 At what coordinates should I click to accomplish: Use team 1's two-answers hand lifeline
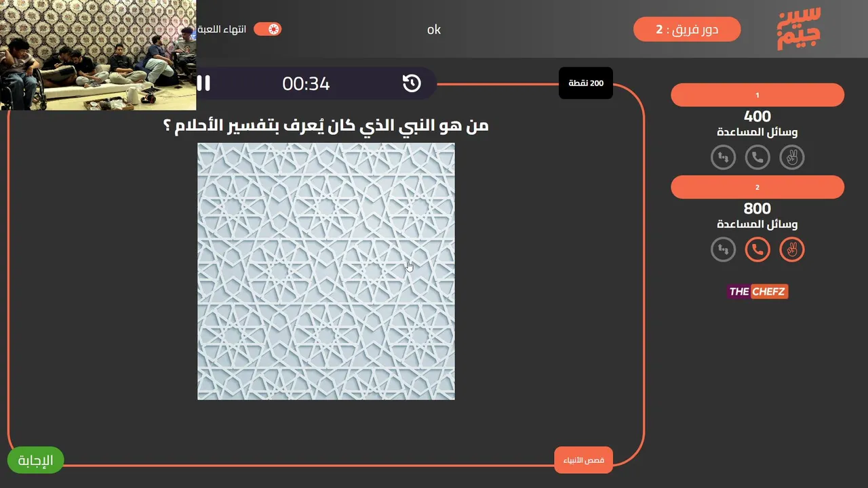(x=791, y=157)
